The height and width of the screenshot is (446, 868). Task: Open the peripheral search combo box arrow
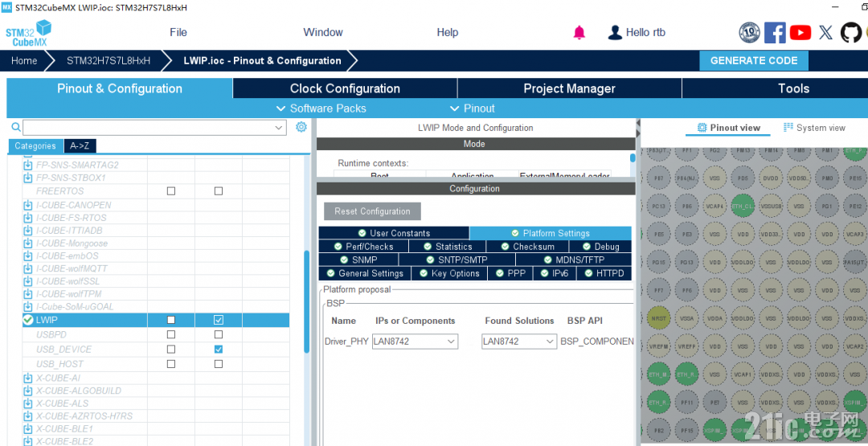(279, 128)
